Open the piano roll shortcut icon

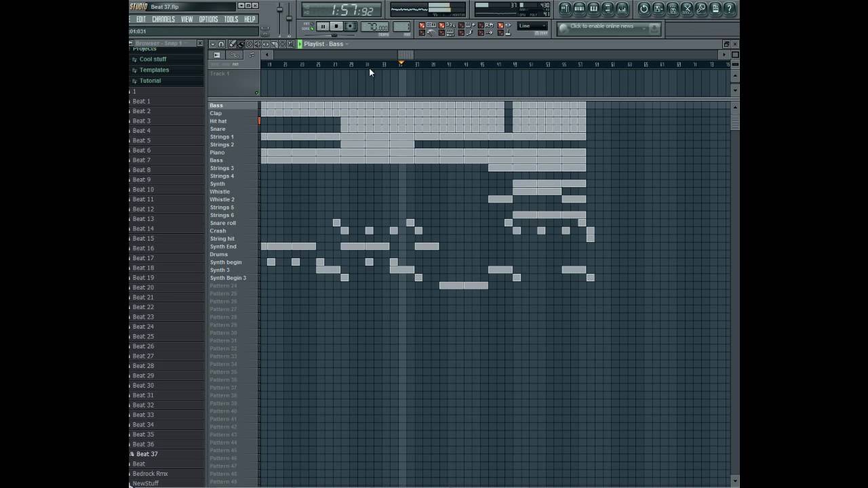(x=593, y=9)
